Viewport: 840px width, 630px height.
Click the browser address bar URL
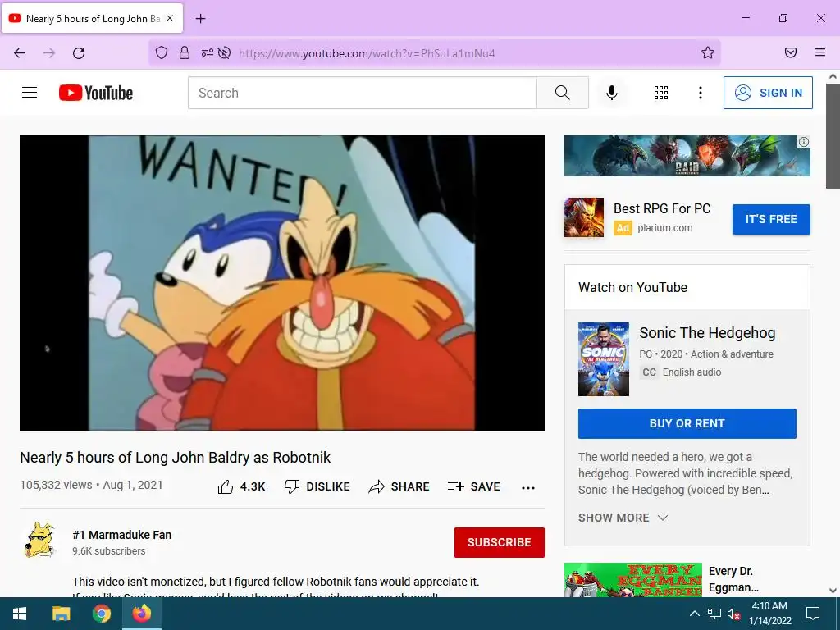(367, 53)
